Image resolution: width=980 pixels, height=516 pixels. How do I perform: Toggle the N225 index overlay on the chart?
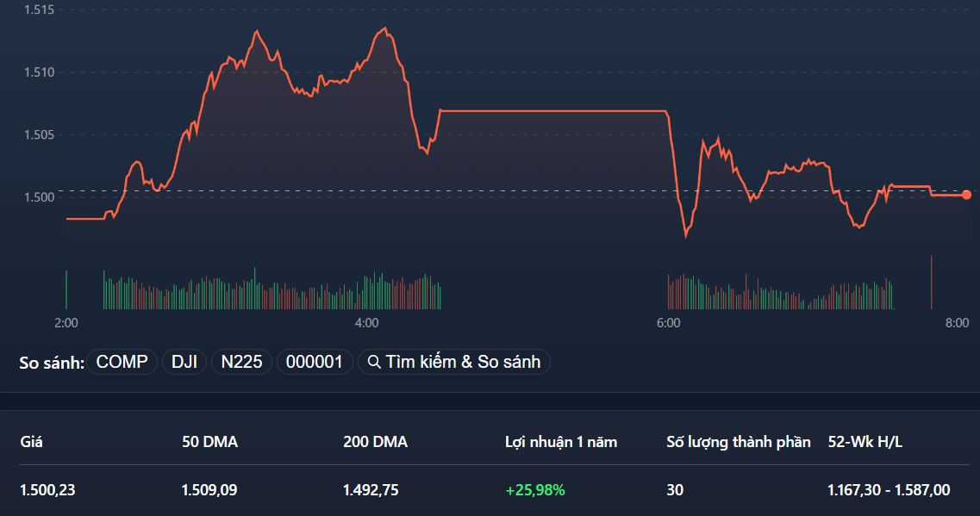[x=240, y=362]
